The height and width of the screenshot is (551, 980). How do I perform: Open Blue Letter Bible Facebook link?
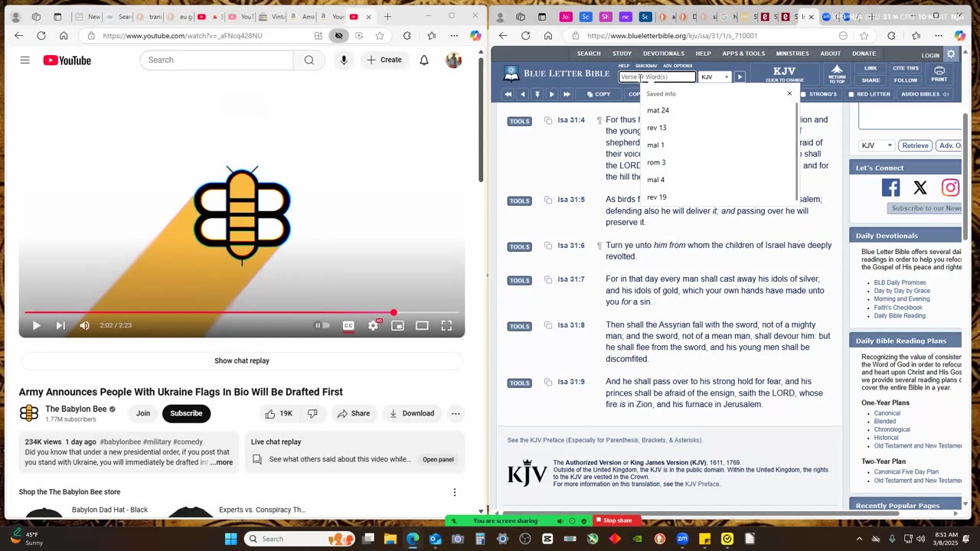(890, 187)
